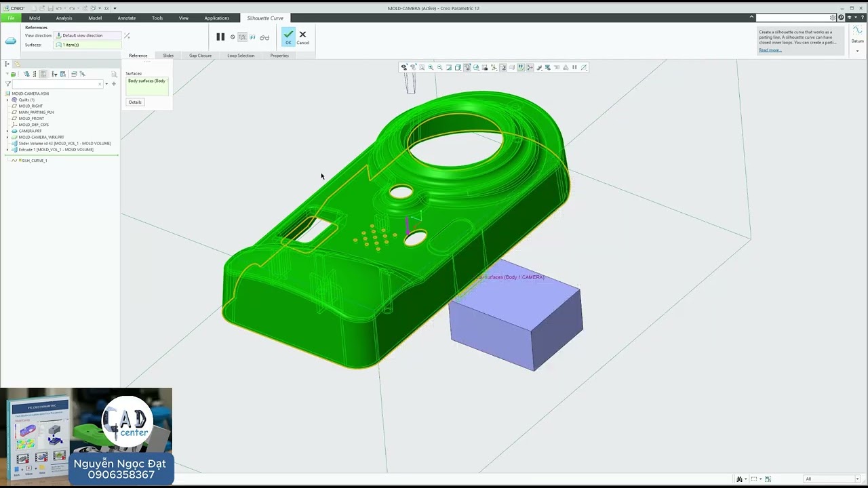Expand the CAMERA.PRT tree node

(7, 131)
